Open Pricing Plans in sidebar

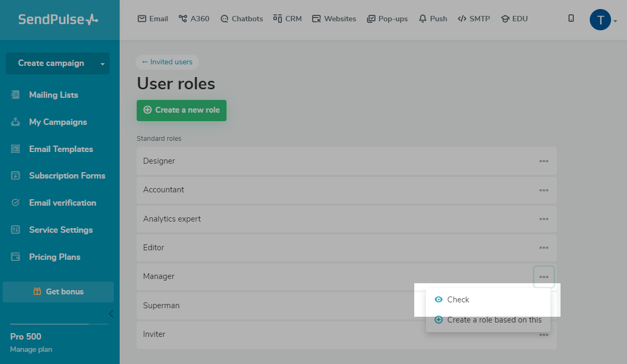coord(54,257)
